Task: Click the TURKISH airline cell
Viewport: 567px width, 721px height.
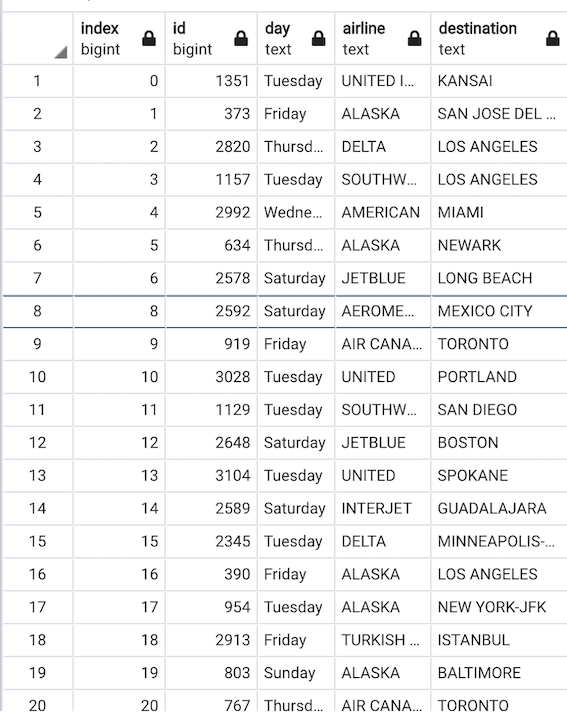Action: coord(383,640)
